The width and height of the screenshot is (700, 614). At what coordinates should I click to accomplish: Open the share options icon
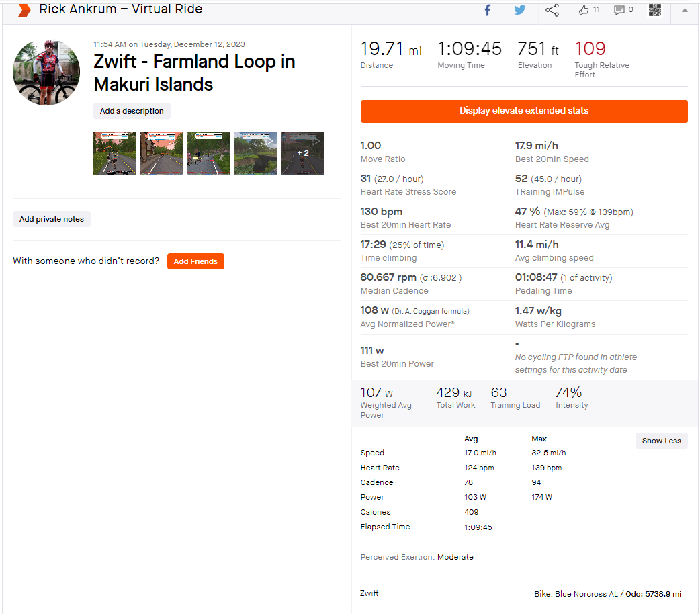pos(552,10)
